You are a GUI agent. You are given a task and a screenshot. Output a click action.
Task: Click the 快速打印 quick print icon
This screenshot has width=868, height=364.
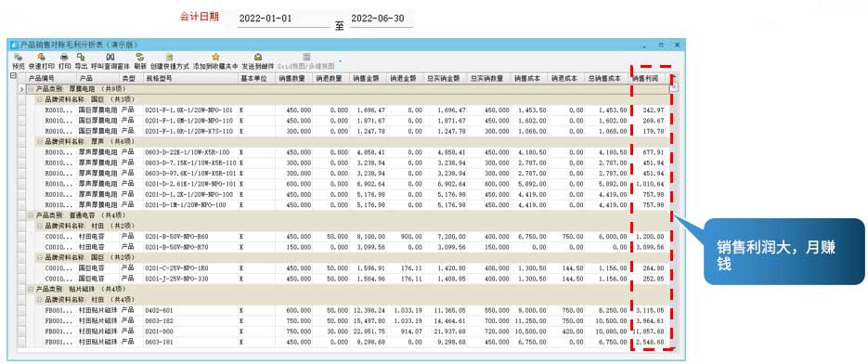click(41, 57)
